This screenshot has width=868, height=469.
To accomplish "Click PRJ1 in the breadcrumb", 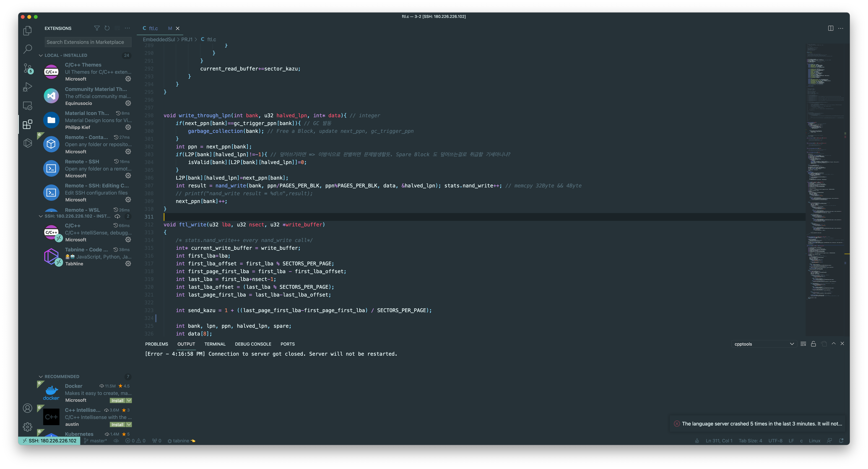I will (x=187, y=39).
